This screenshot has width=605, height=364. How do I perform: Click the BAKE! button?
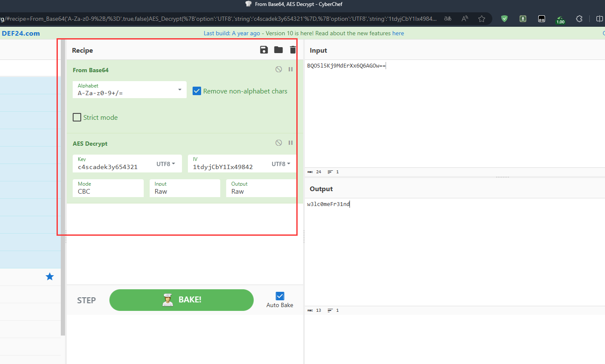(x=182, y=300)
